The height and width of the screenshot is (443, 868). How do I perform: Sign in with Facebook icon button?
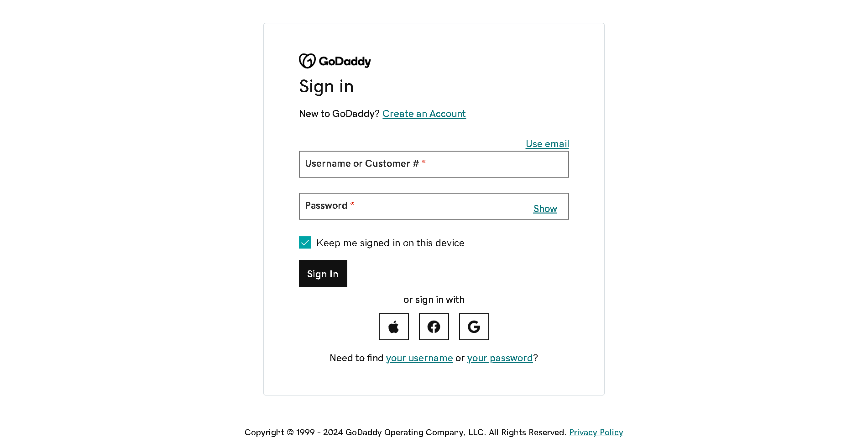point(434,327)
